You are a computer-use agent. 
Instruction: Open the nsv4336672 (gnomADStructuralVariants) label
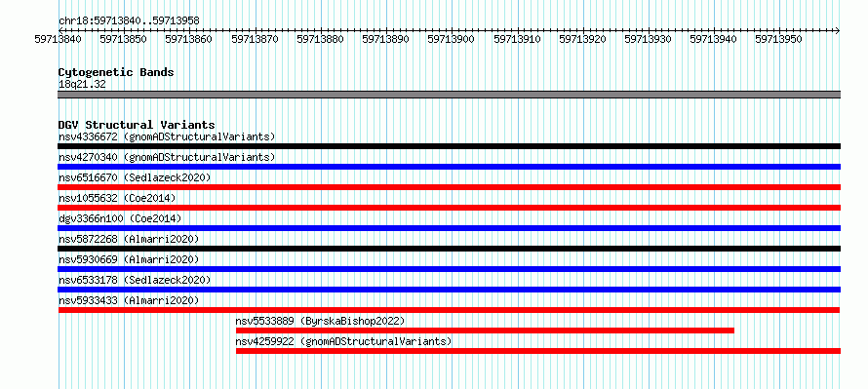tap(167, 136)
